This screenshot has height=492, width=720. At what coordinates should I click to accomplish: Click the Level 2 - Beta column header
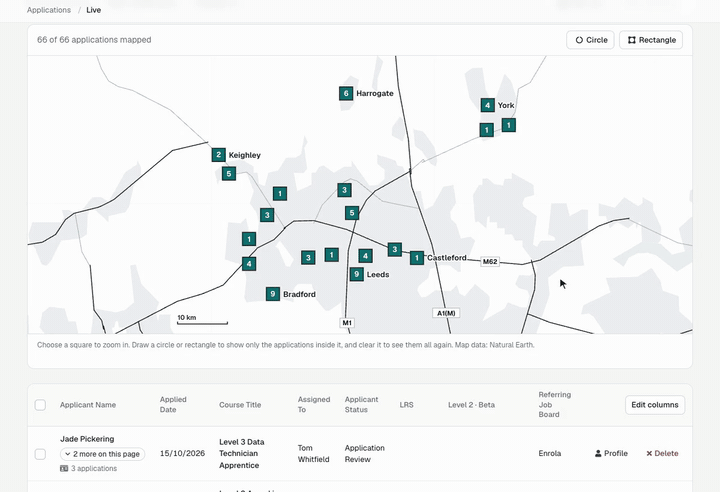tap(472, 405)
